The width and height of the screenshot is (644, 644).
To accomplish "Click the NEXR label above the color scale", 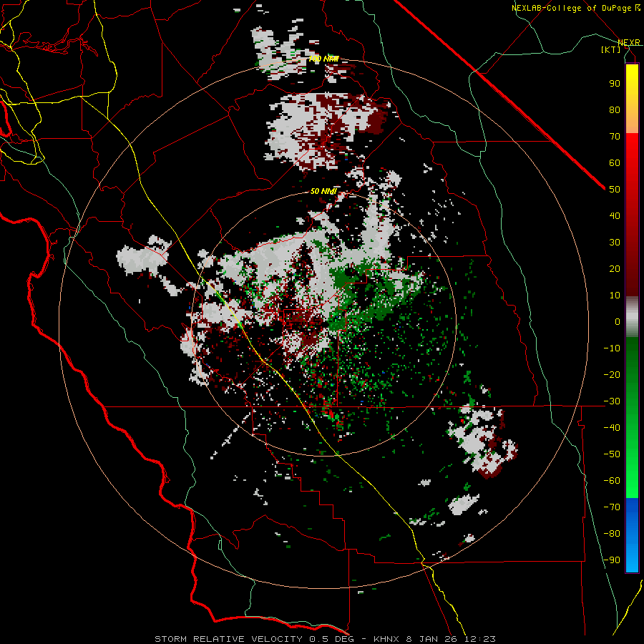I will click(629, 42).
